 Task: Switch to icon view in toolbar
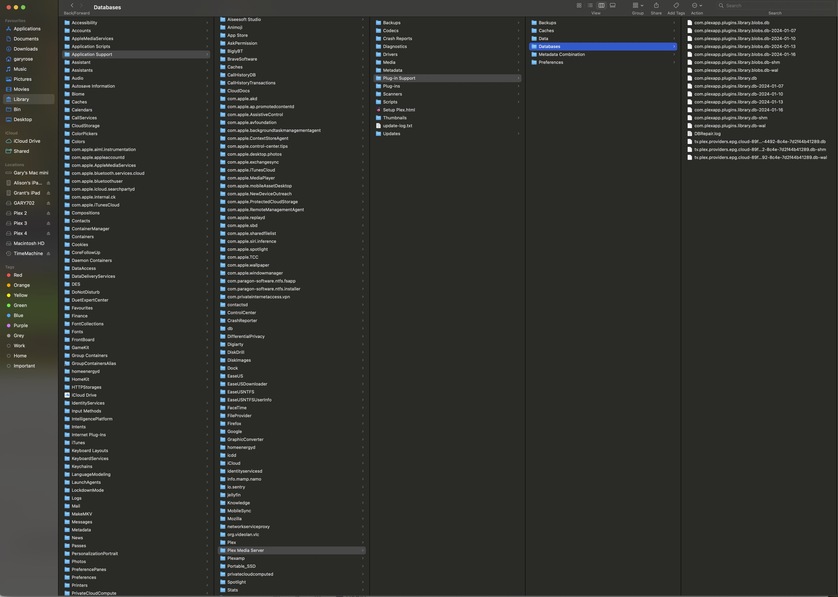pyautogui.click(x=579, y=5)
